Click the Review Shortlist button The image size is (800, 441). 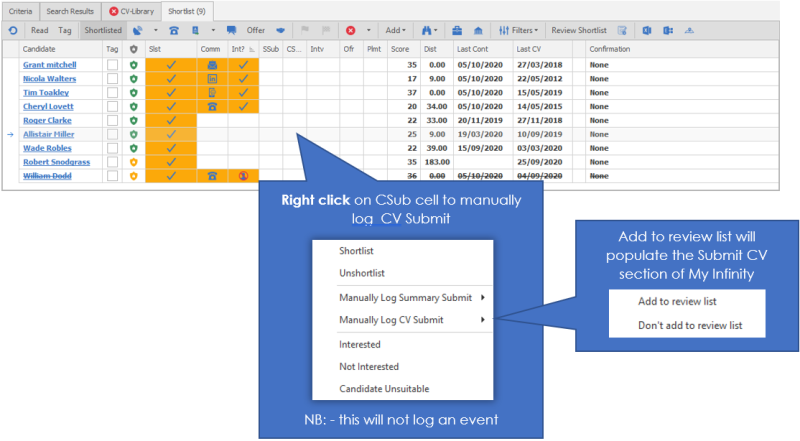pyautogui.click(x=581, y=31)
